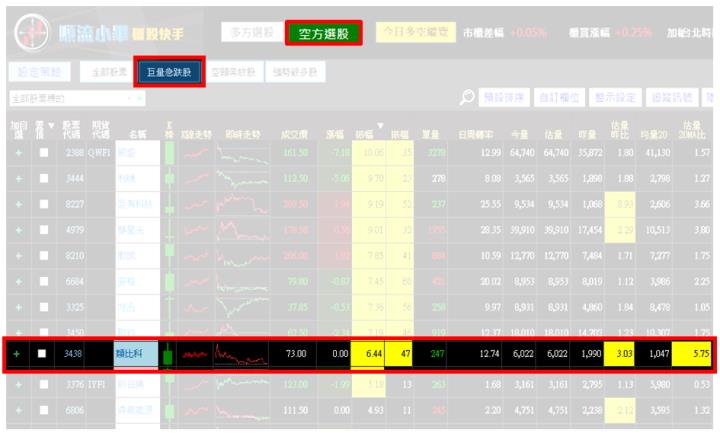Tick the checkbox for stock 3444
This screenshot has height=433, width=720.
[x=44, y=178]
